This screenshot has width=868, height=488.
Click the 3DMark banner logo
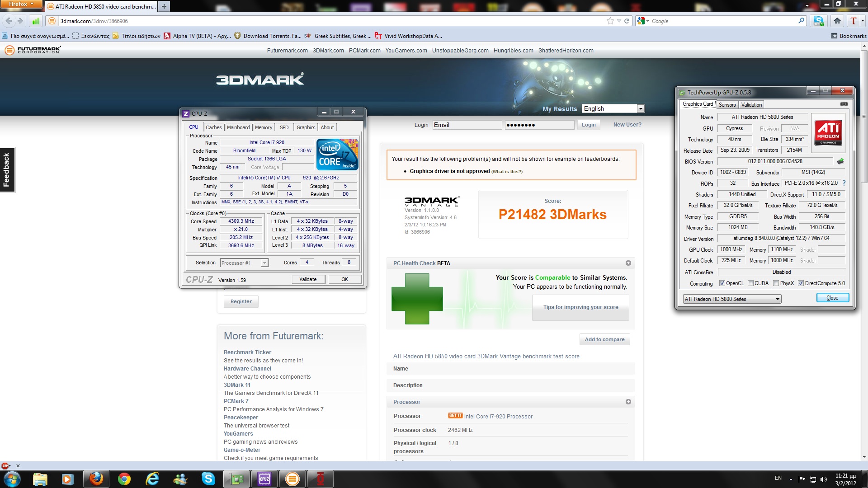tap(260, 80)
